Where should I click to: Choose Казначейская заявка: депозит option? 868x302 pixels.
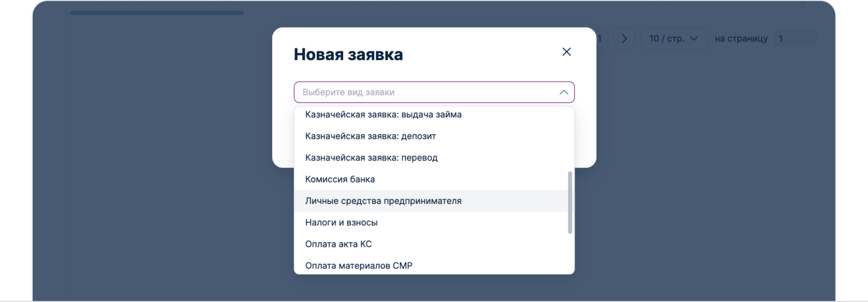[x=370, y=137]
